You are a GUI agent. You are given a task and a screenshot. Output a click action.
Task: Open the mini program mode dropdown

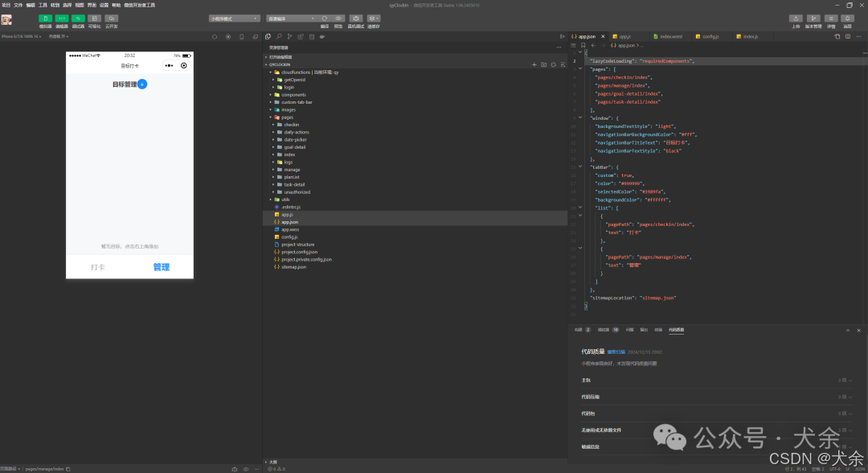click(x=234, y=19)
